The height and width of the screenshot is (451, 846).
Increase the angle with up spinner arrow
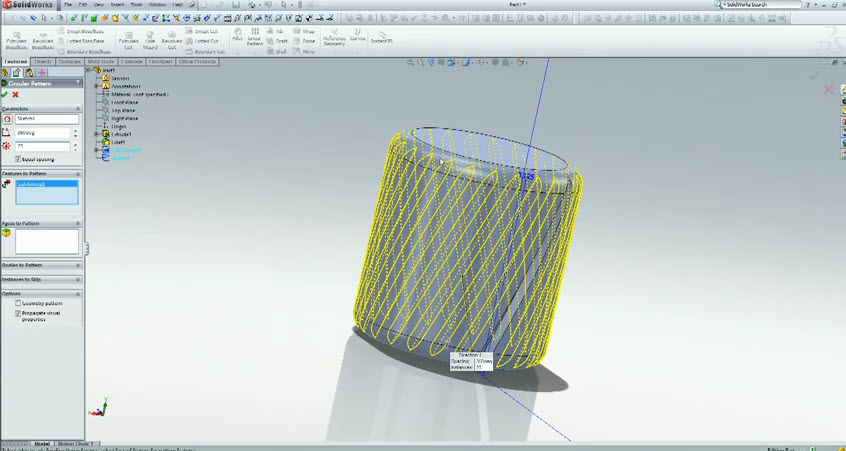click(x=76, y=131)
